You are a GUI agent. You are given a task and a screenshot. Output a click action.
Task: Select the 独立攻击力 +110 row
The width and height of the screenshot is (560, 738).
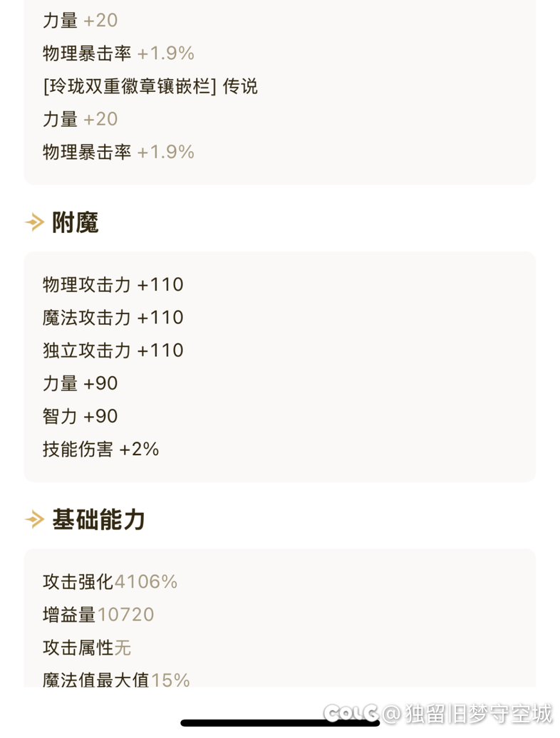click(113, 350)
